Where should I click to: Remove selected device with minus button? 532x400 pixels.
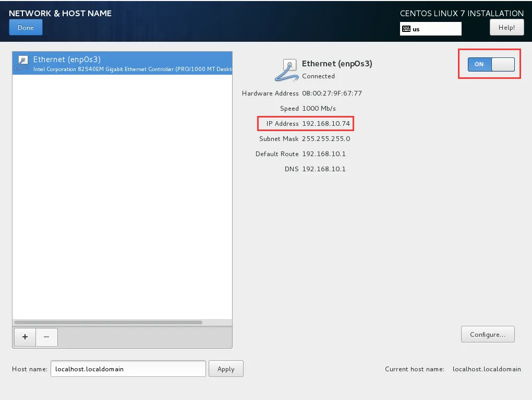click(46, 337)
